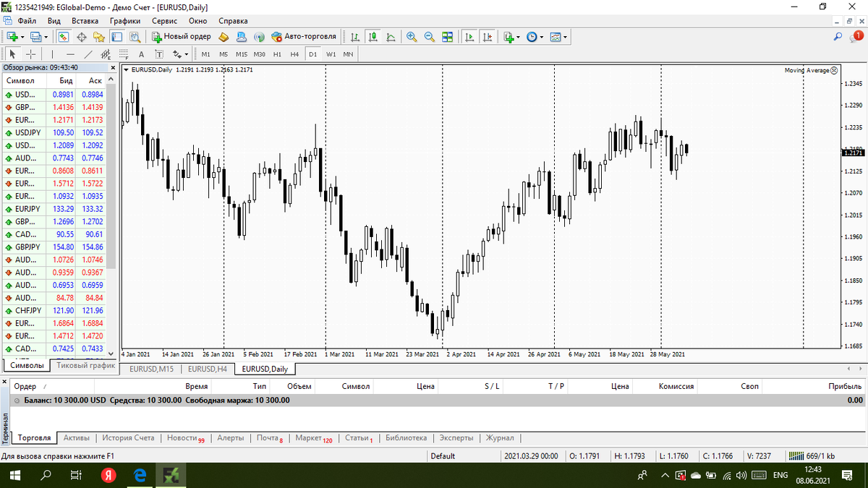Image resolution: width=868 pixels, height=488 pixels.
Task: Open Microsoft Edge from the taskbar
Action: click(x=140, y=475)
